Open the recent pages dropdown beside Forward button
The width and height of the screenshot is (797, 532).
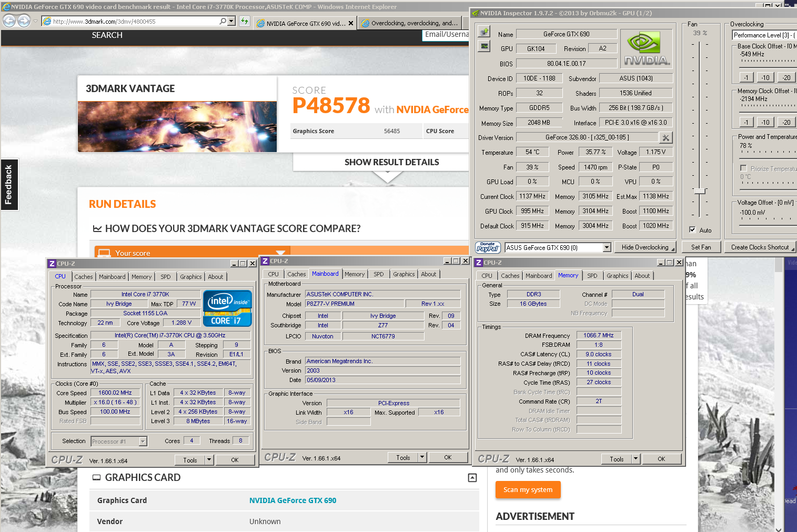pos(35,21)
